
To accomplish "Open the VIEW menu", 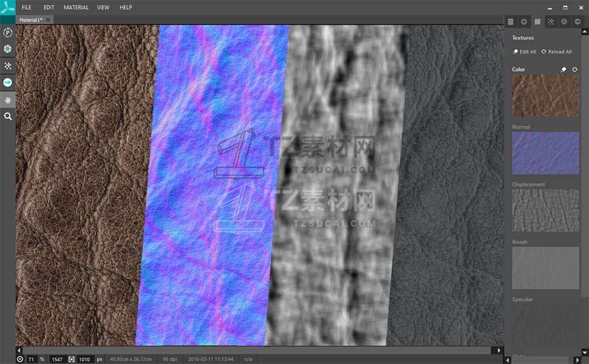I will 103,7.
